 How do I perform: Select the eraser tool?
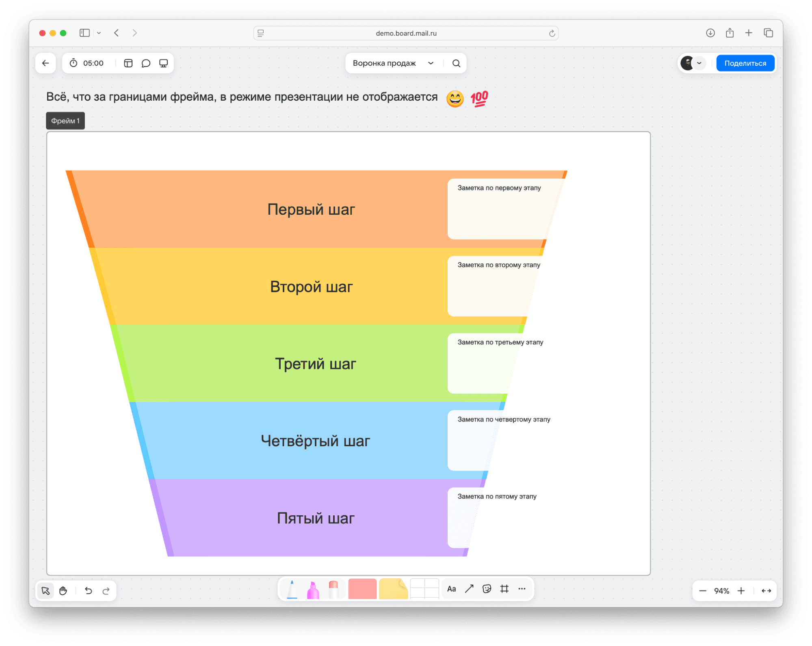pyautogui.click(x=333, y=590)
